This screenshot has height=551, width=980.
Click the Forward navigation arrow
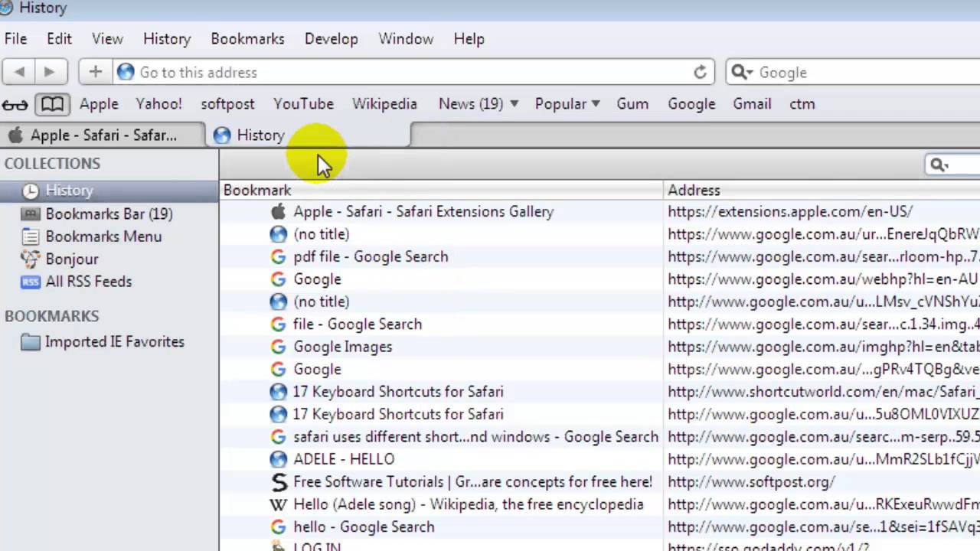(49, 72)
